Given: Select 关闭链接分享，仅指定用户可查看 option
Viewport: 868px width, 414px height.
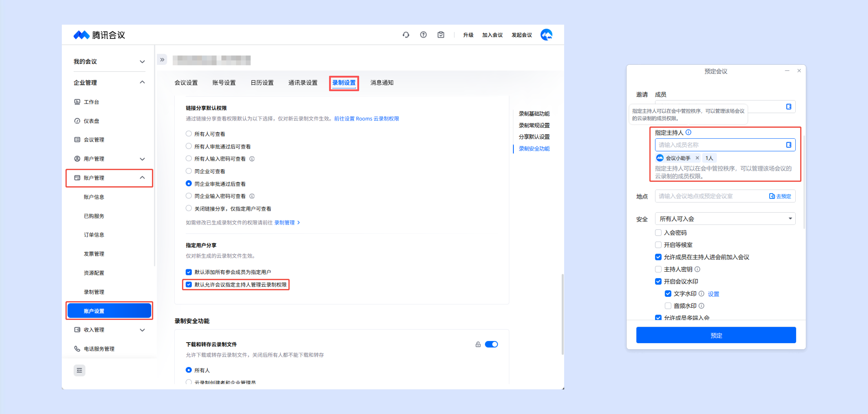Looking at the screenshot, I should (x=189, y=208).
